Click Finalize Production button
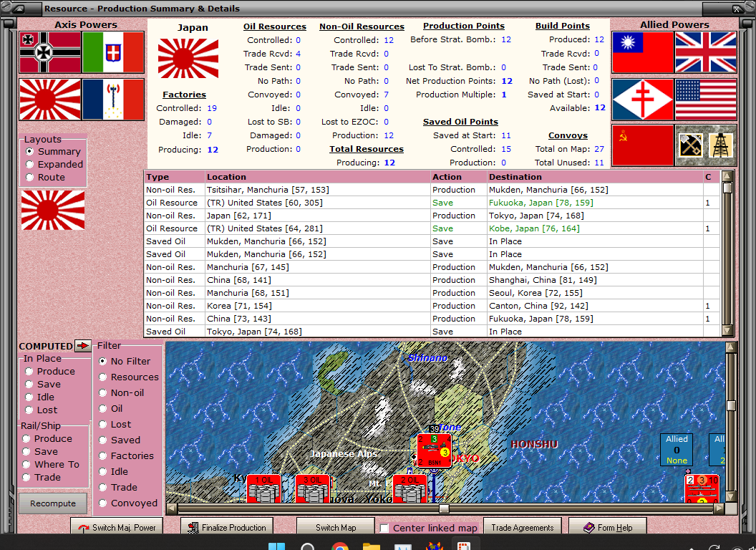The height and width of the screenshot is (550, 756). click(x=227, y=527)
